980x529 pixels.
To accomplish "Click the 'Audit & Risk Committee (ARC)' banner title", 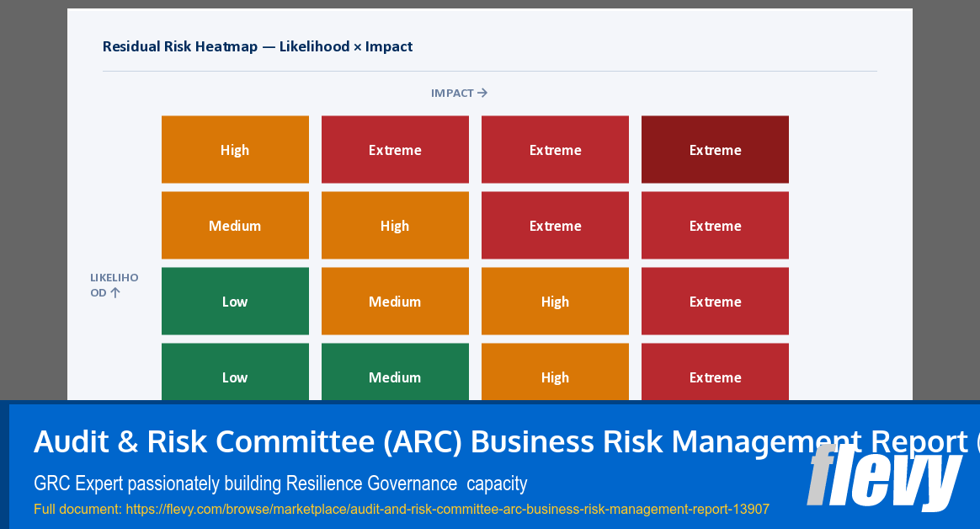I will [507, 441].
